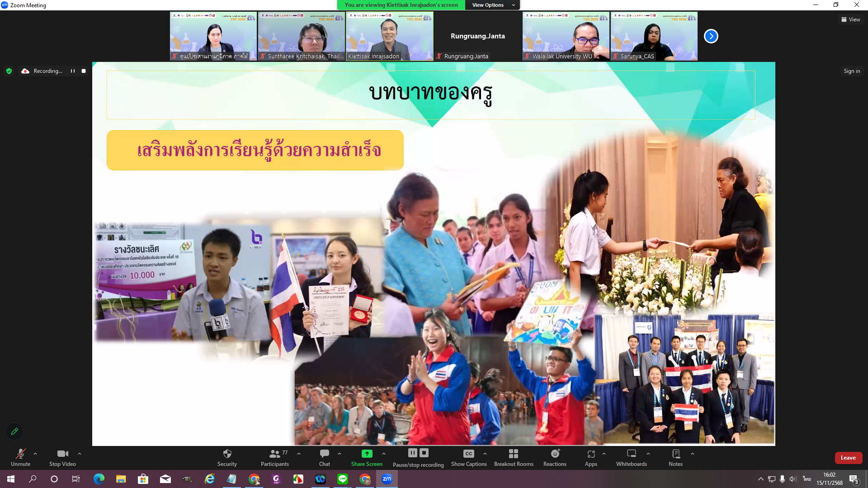
Task: Expand audio options arrow beside Unmute
Action: [x=35, y=454]
